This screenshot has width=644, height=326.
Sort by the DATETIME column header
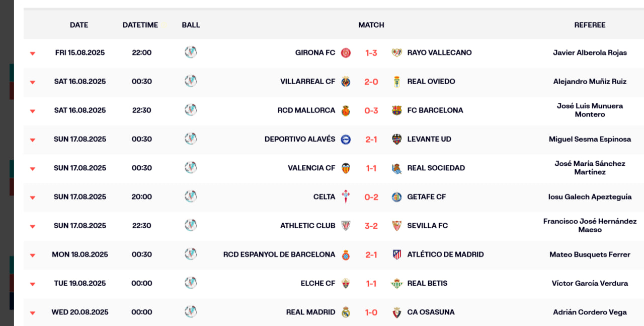tap(140, 25)
